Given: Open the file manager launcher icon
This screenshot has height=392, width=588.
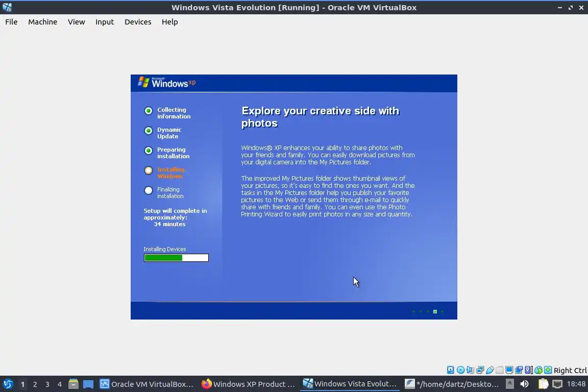Looking at the screenshot, I should 73,384.
